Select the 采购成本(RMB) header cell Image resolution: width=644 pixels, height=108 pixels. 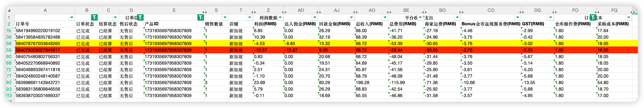614,24
